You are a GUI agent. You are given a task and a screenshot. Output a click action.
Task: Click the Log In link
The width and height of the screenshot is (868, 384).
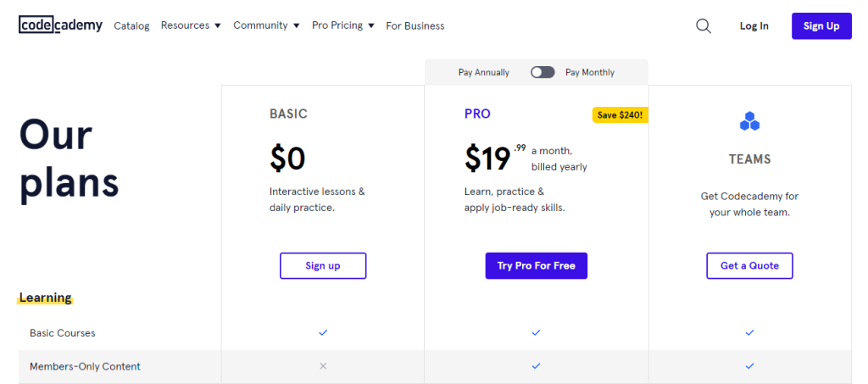point(754,26)
